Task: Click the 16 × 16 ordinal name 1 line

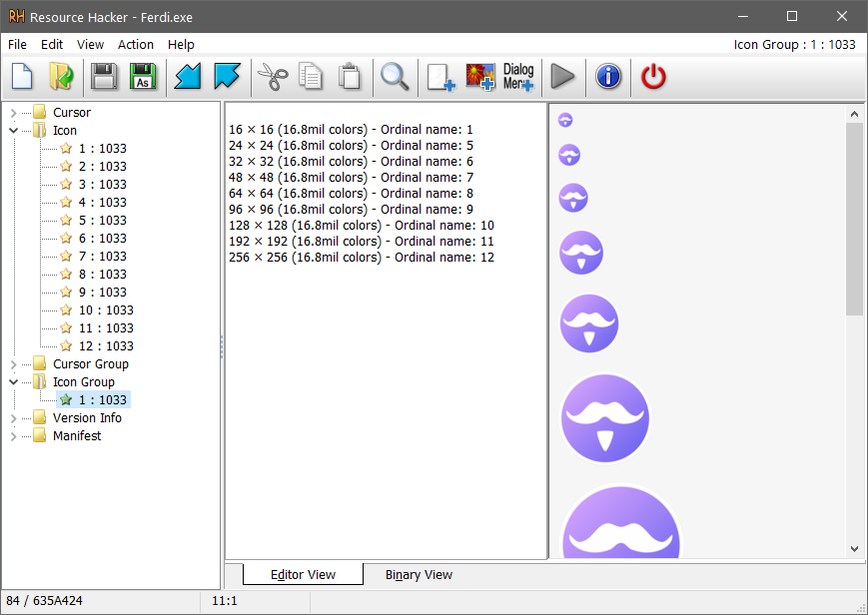Action: 351,130
